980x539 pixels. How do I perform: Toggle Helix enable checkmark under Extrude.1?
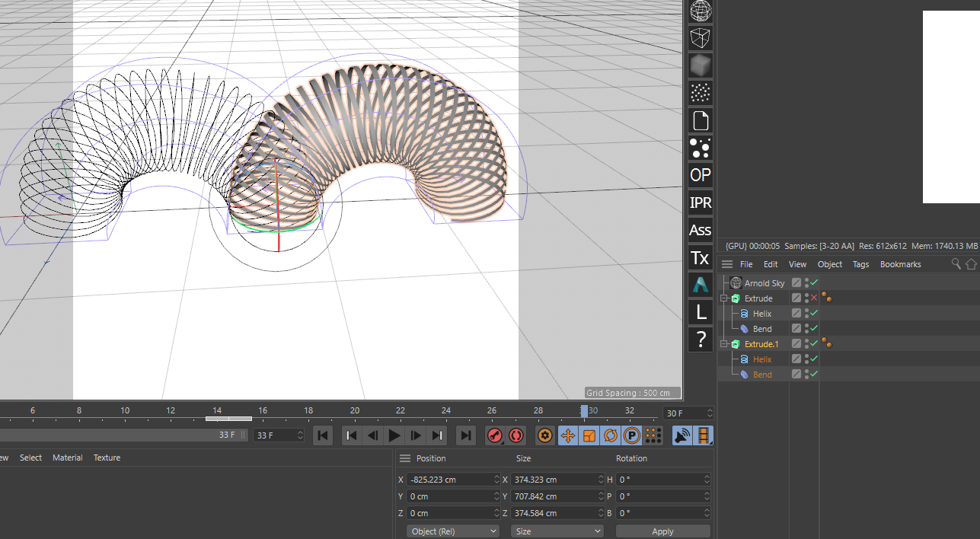coord(814,359)
